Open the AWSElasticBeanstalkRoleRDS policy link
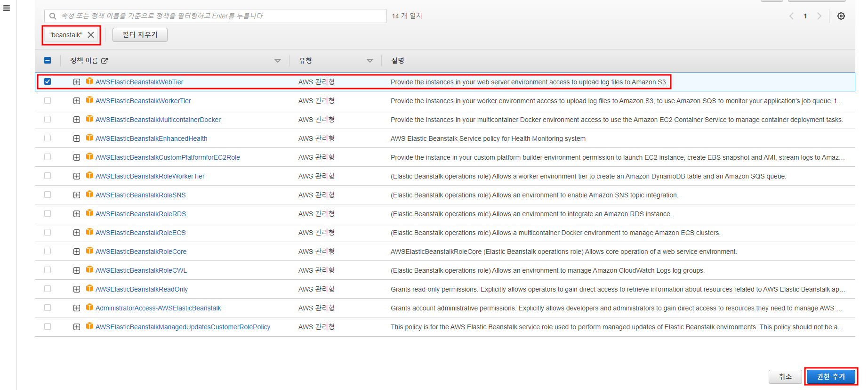 (x=141, y=214)
